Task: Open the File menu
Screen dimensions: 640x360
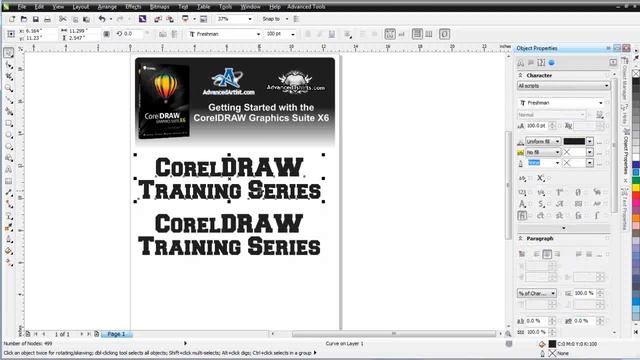Action: 22,7
